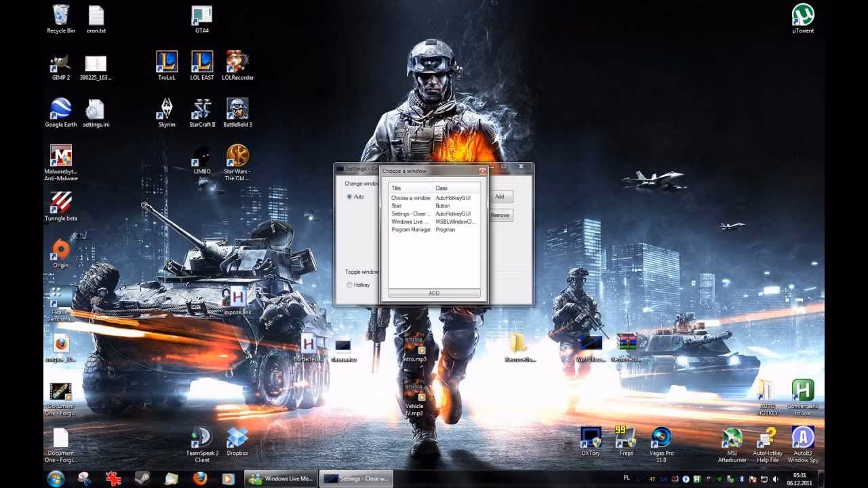Select the 'Settings - Close' list row
This screenshot has height=488, width=868.
(x=434, y=213)
